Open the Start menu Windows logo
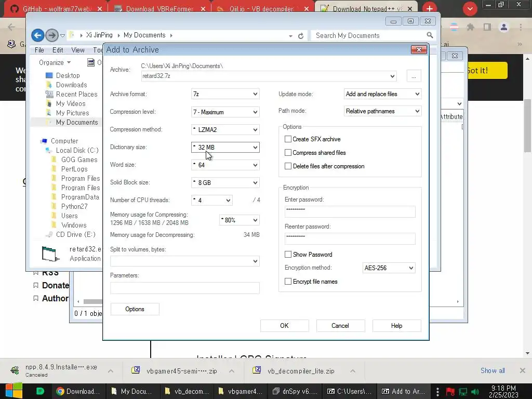This screenshot has height=399, width=532. point(14,391)
